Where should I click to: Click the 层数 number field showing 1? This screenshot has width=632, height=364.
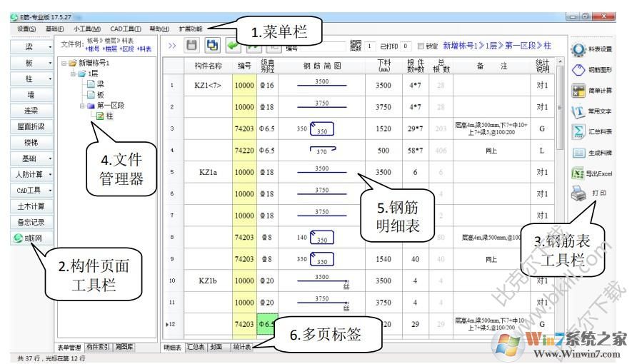pyautogui.click(x=370, y=46)
